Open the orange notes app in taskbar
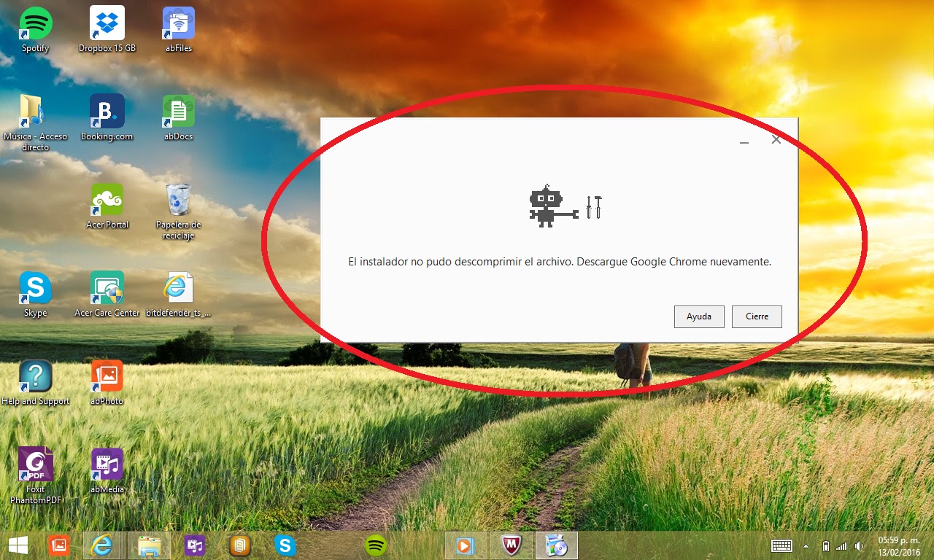This screenshot has height=560, width=934. click(x=239, y=545)
